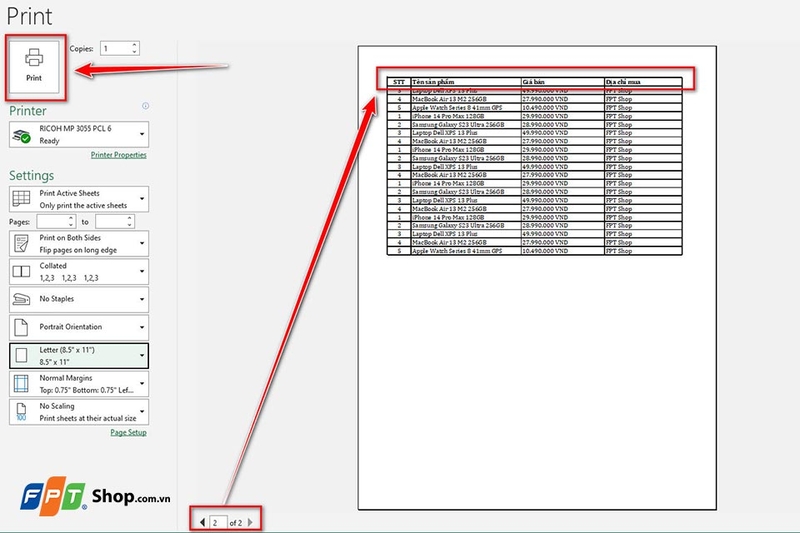Click the large Print button

[34, 67]
